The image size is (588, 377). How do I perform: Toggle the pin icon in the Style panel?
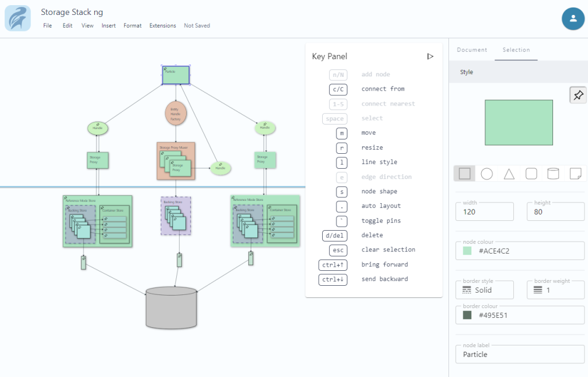[x=578, y=95]
